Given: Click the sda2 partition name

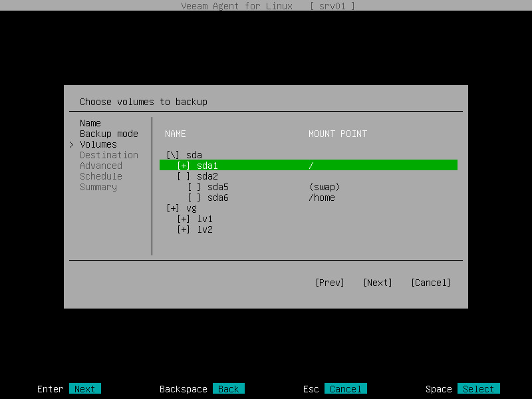Looking at the screenshot, I should pos(207,176).
